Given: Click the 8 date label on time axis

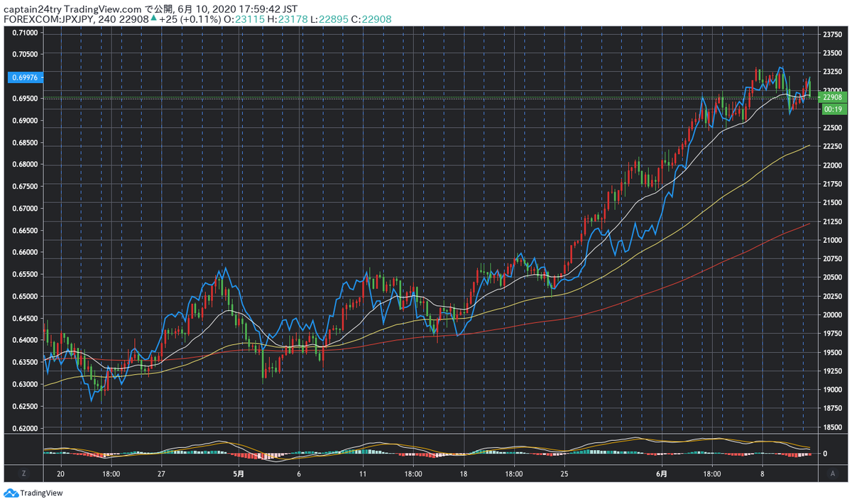Looking at the screenshot, I should click(762, 473).
